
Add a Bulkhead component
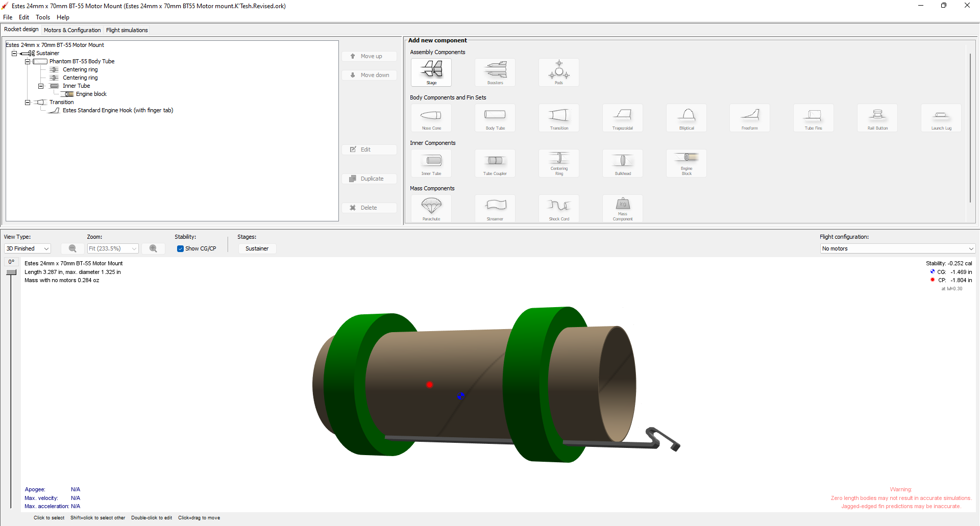click(623, 163)
